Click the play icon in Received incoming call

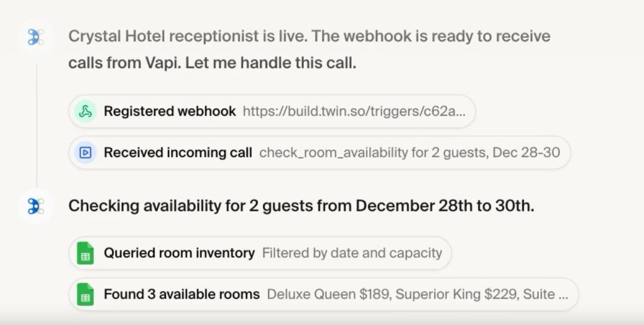[x=85, y=152]
